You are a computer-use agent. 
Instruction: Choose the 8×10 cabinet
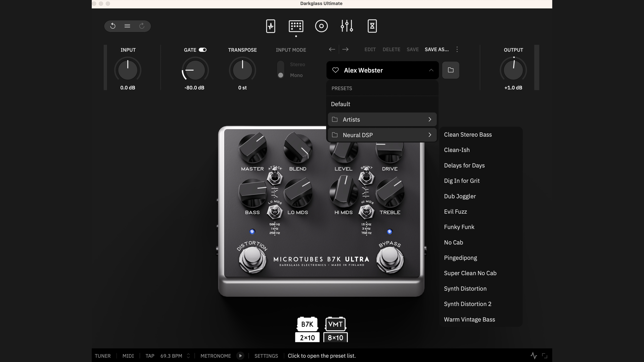point(335,337)
